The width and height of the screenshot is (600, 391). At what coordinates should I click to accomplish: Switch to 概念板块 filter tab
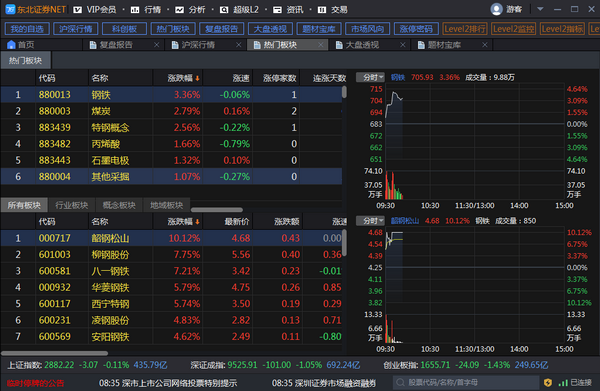(x=119, y=205)
